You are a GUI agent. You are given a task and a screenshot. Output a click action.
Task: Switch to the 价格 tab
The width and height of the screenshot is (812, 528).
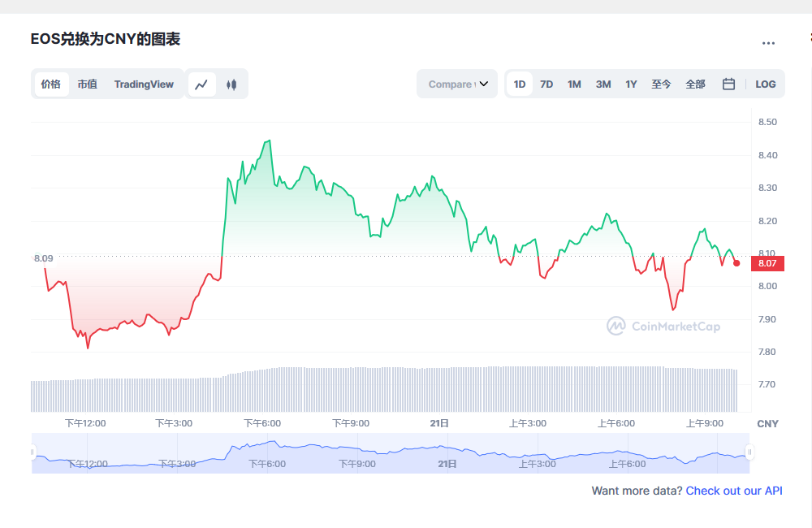(50, 84)
